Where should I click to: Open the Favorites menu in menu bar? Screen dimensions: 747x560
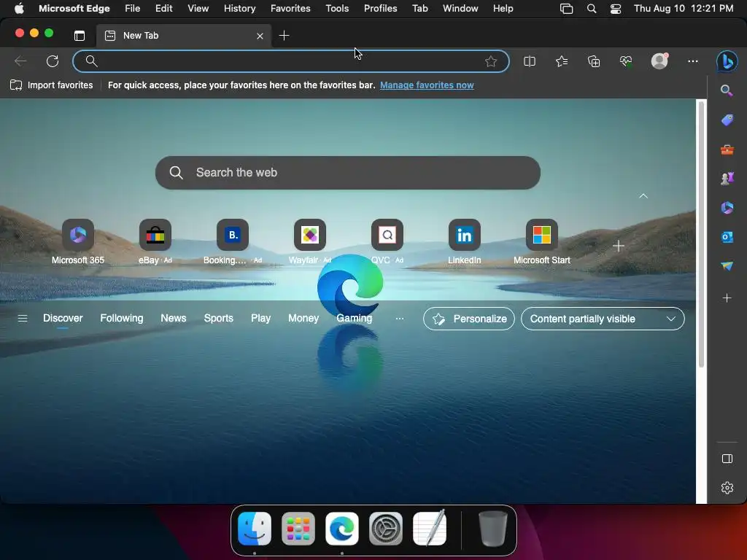[290, 9]
